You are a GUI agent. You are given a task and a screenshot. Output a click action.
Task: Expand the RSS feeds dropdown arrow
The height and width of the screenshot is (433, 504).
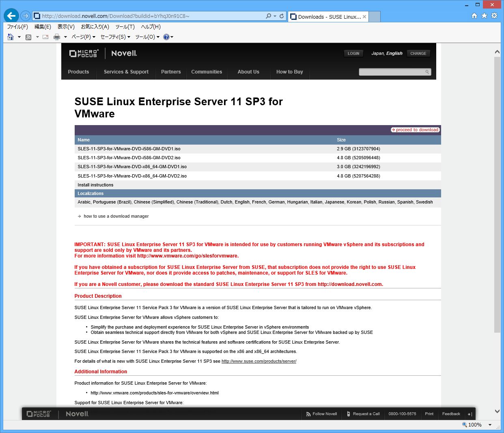[37, 37]
